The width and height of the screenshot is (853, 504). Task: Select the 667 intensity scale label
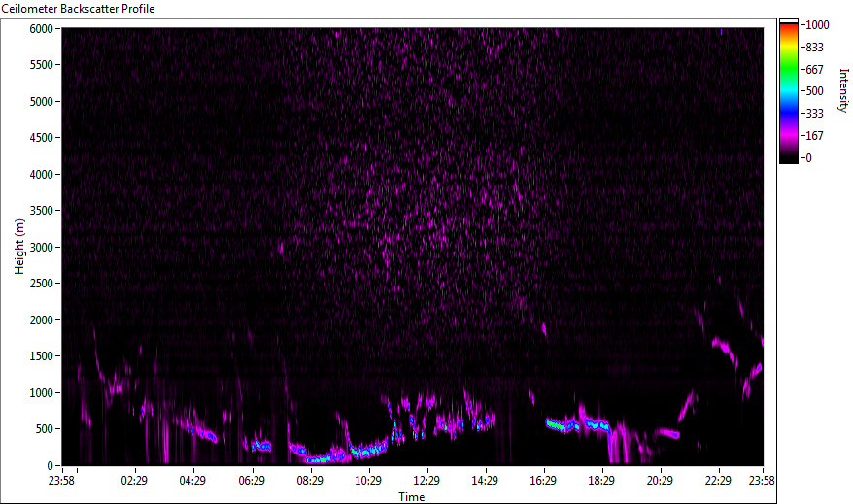pyautogui.click(x=814, y=70)
